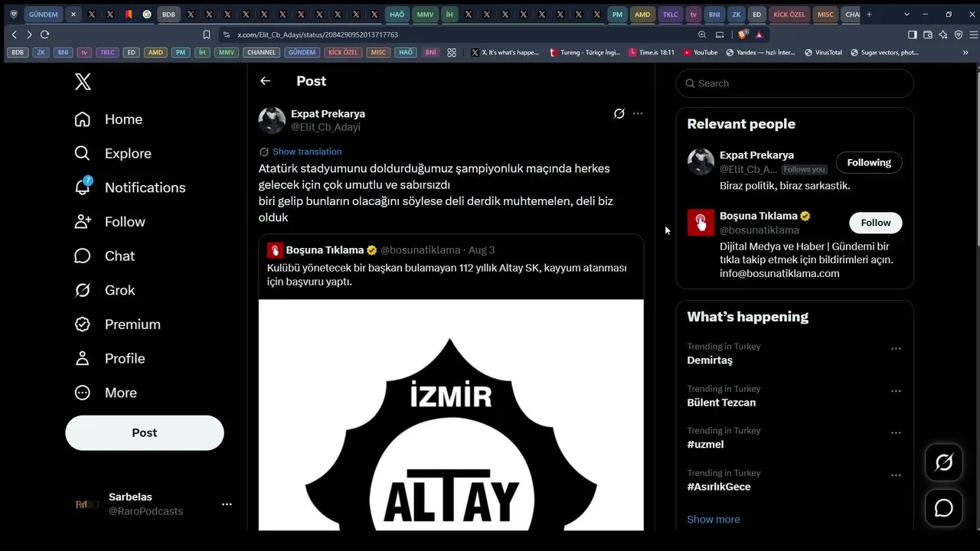Open the new tab plus button
This screenshot has height=551, width=980.
coord(869,15)
